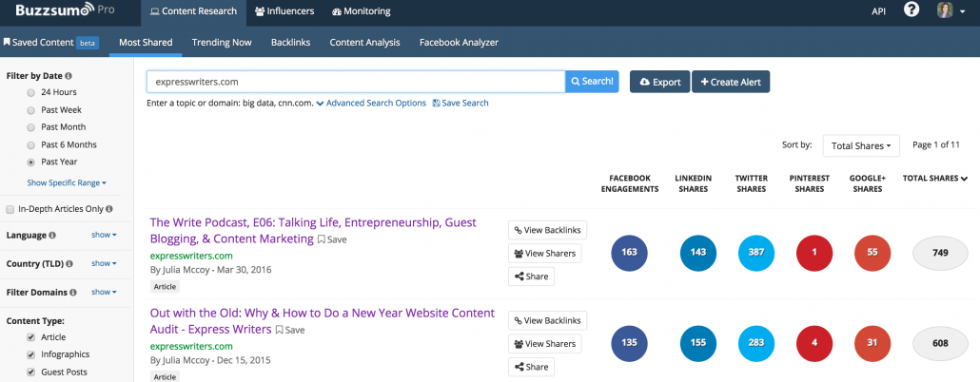Viewport: 980px width, 382px height.
Task: Open the Content Research section
Action: 193,11
